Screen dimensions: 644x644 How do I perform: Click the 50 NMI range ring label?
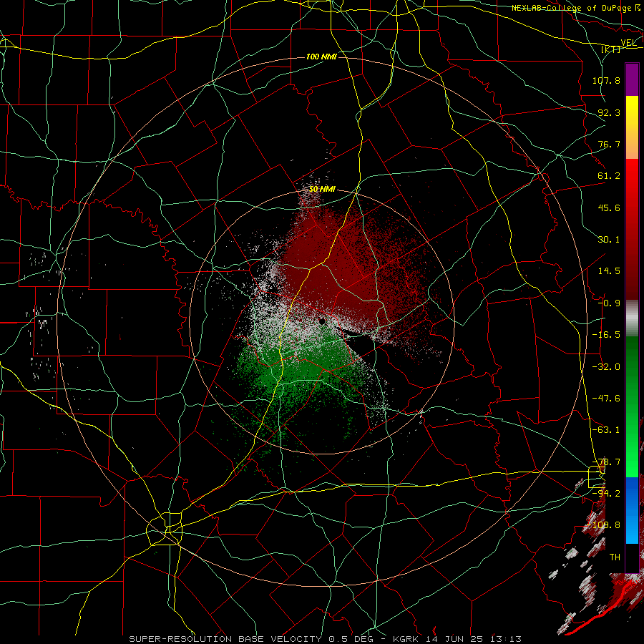click(322, 189)
